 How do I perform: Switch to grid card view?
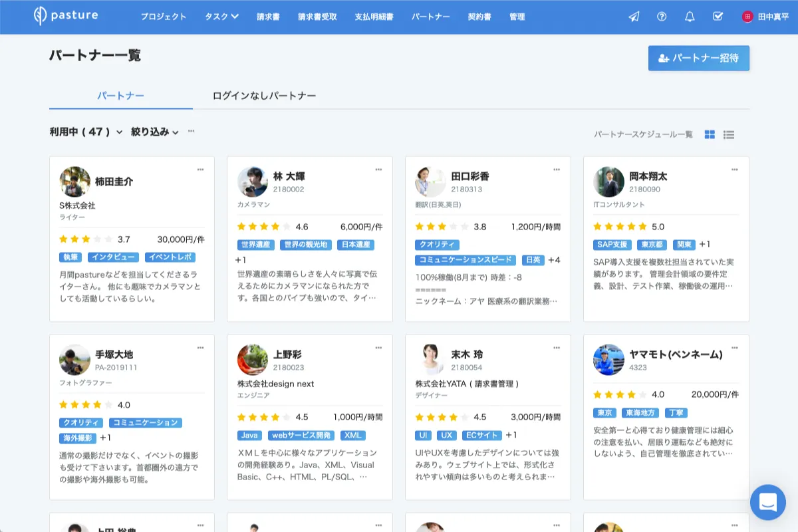point(710,134)
